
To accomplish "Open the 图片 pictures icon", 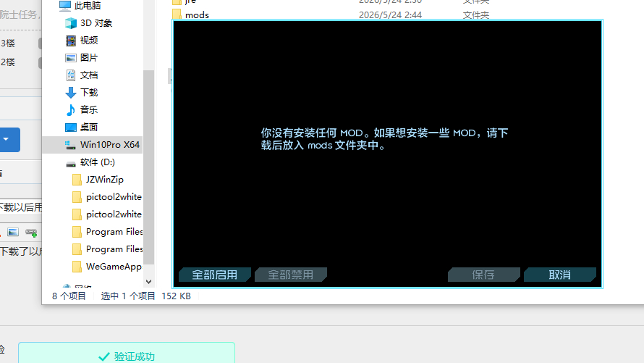I will 71,58.
